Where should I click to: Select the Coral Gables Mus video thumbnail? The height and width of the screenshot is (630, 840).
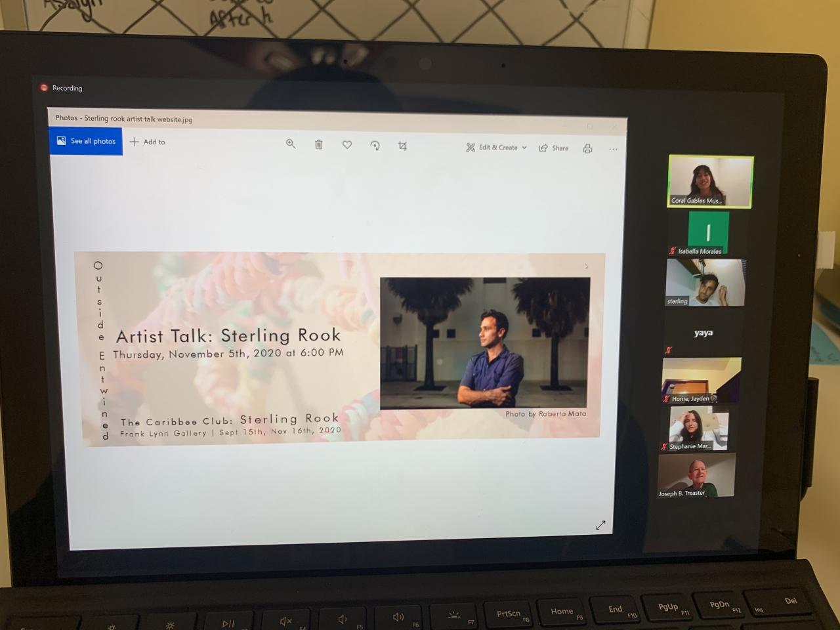710,181
